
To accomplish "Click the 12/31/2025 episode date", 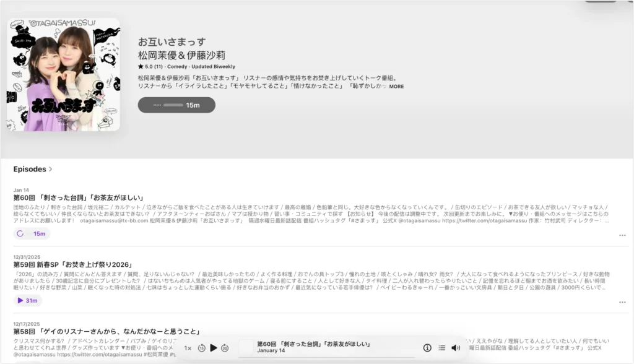I will pyautogui.click(x=27, y=257).
